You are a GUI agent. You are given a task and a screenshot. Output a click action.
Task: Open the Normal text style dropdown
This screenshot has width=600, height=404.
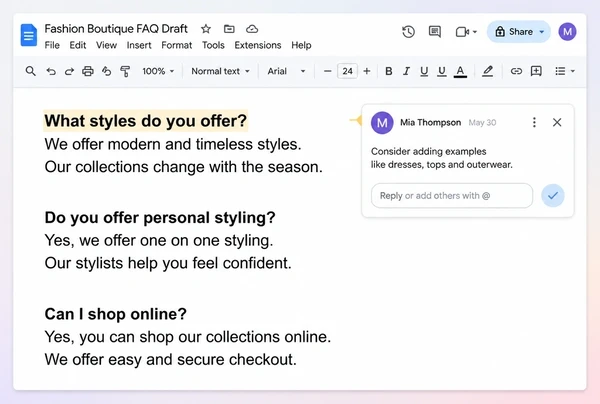tap(220, 71)
